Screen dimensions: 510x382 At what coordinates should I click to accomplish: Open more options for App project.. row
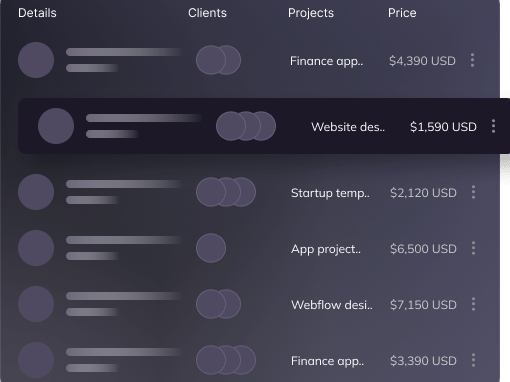[x=473, y=248]
